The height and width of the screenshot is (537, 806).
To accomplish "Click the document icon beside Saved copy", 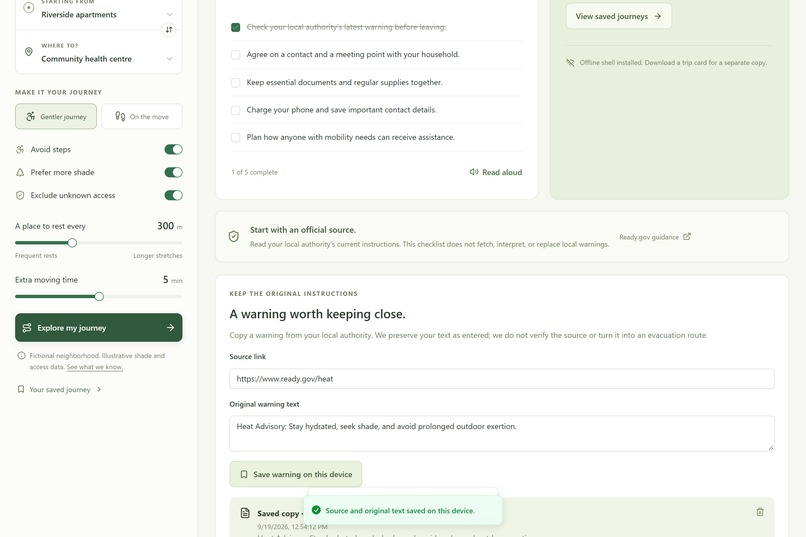I will 246,513.
